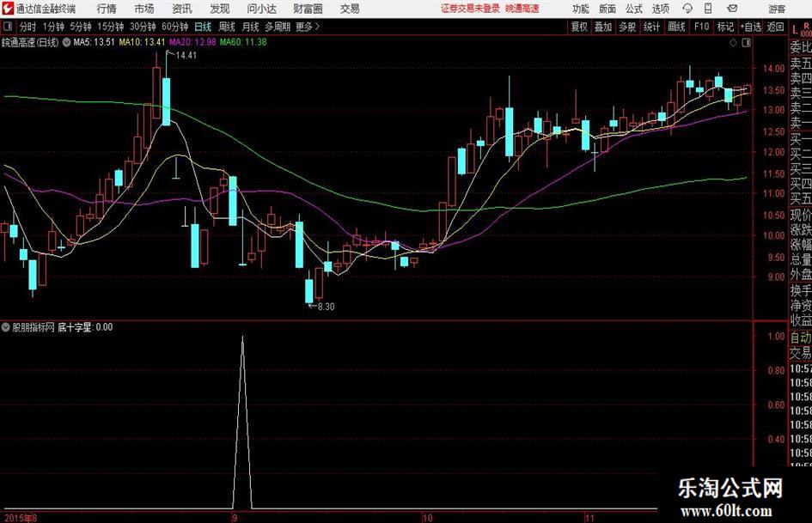Add stock with the +自选 button
The height and width of the screenshot is (523, 812).
(x=751, y=27)
